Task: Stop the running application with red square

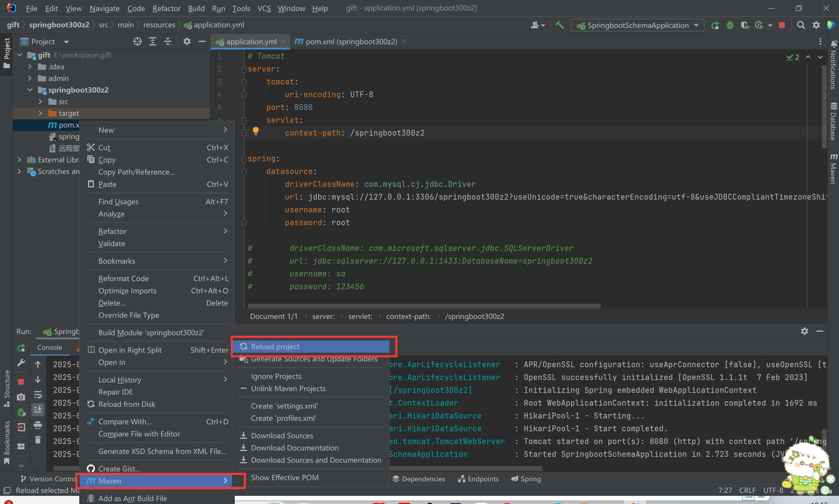Action: click(782, 25)
